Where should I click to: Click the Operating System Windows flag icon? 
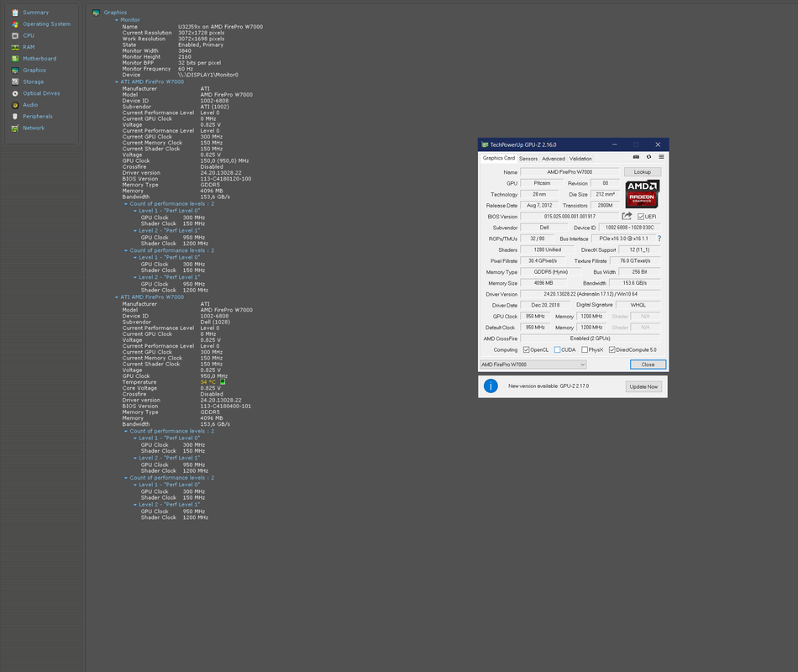(x=15, y=24)
